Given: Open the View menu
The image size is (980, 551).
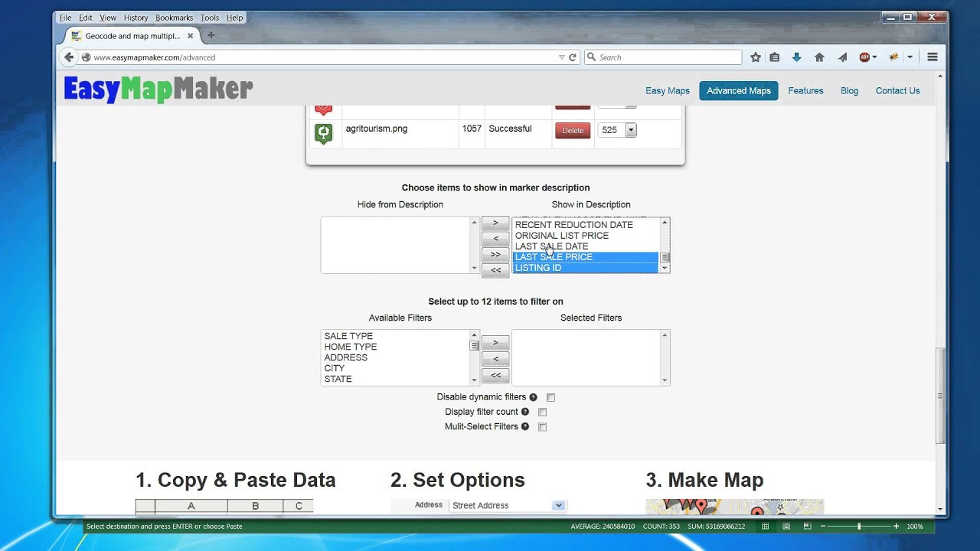Looking at the screenshot, I should click(x=108, y=18).
